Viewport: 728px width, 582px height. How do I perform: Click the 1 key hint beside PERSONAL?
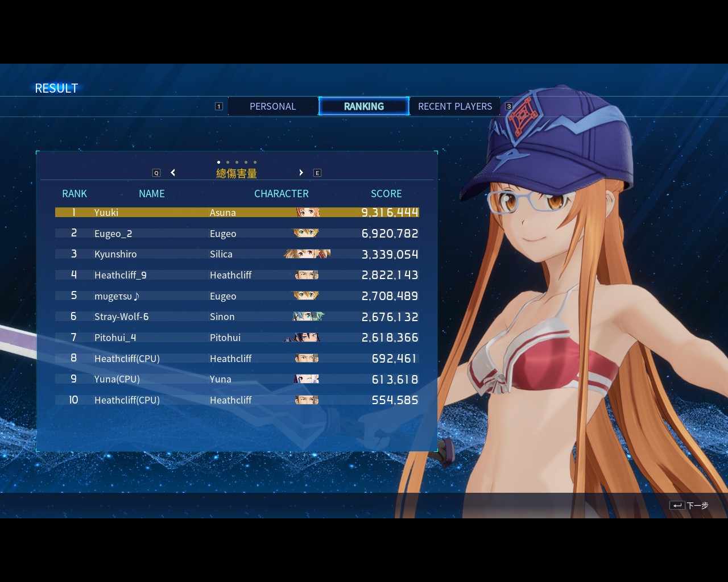(219, 106)
